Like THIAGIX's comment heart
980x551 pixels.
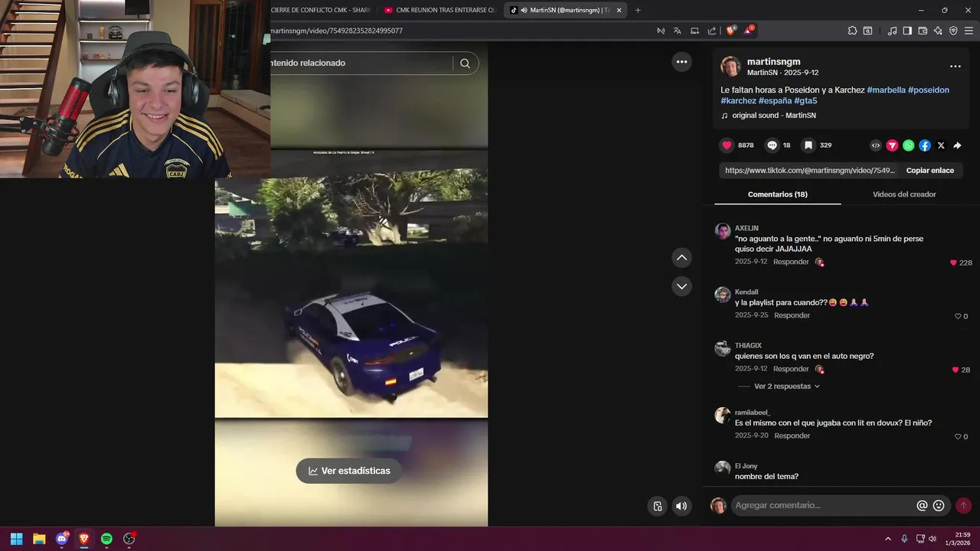pos(955,370)
